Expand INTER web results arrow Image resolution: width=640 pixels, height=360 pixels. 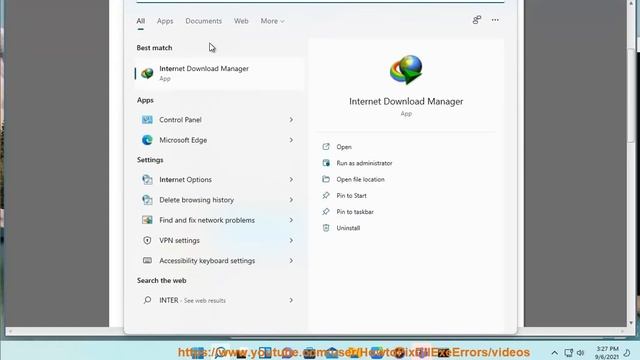point(291,300)
